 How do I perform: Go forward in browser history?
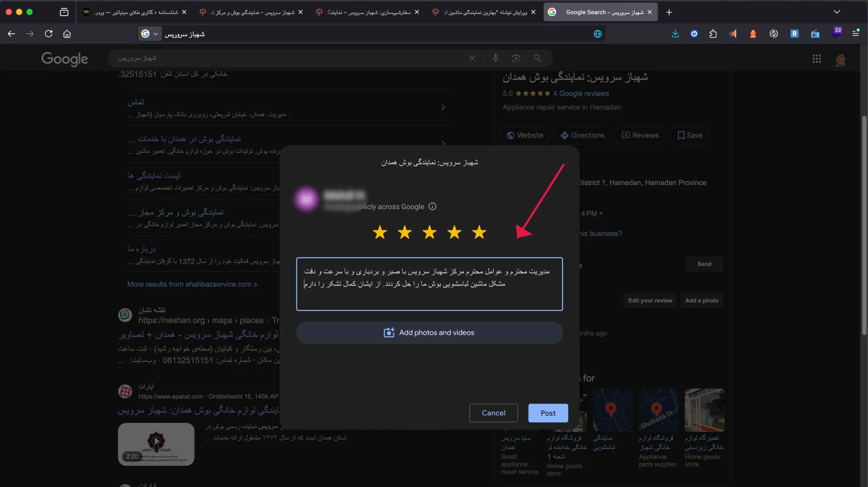(x=30, y=34)
